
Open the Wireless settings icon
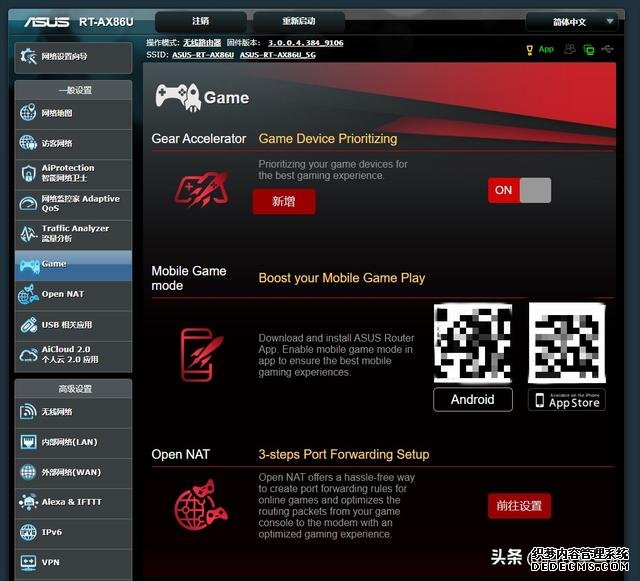[28, 411]
